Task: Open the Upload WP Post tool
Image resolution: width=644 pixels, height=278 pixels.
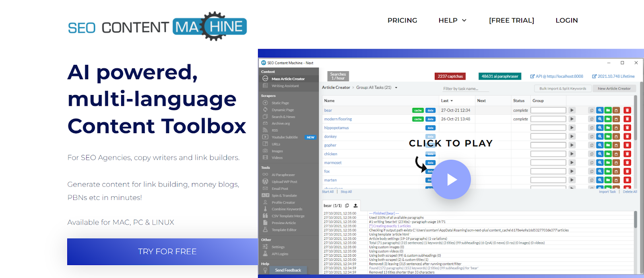Action: point(284,181)
